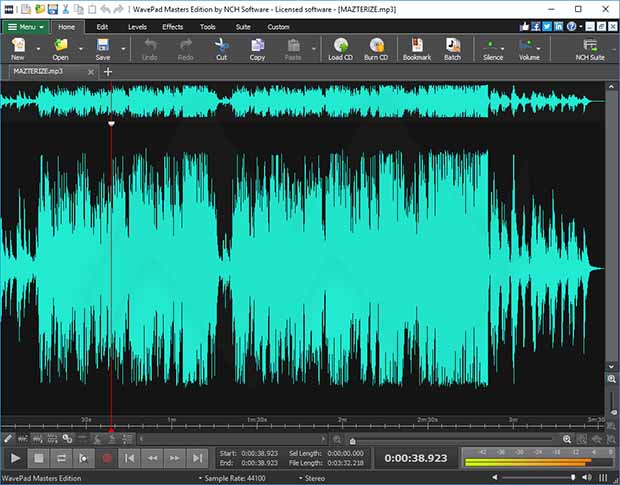Click the Twitter share icon

[x=547, y=26]
